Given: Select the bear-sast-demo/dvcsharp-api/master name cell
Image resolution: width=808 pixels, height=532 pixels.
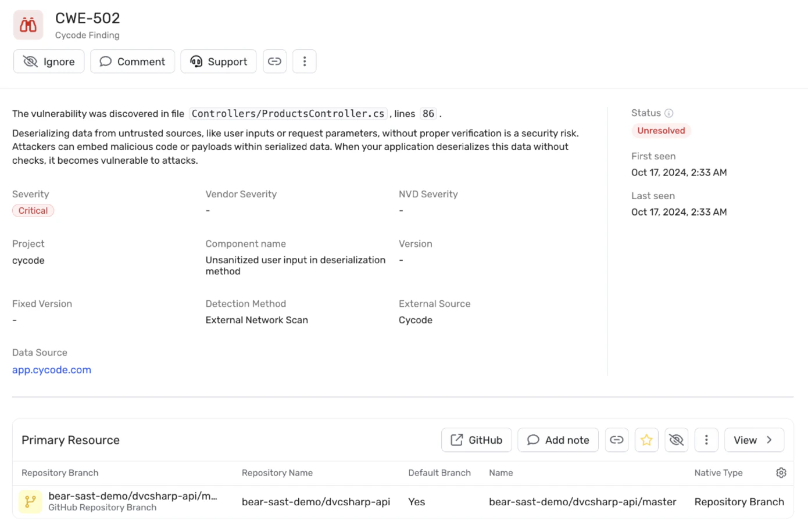Looking at the screenshot, I should [x=582, y=502].
